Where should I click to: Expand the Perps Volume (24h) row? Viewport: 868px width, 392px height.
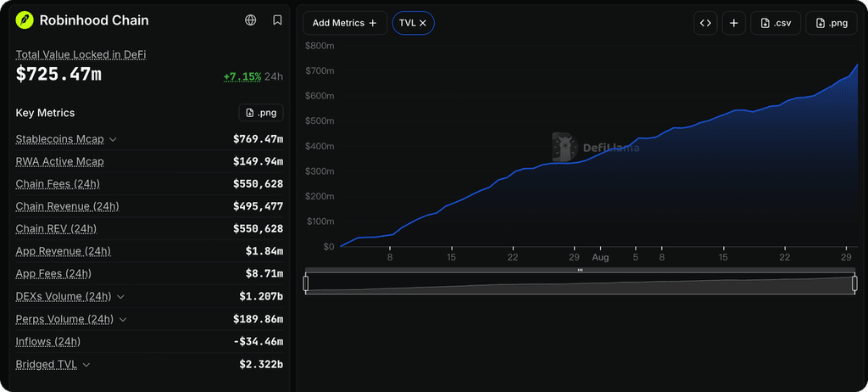pyautogui.click(x=123, y=319)
